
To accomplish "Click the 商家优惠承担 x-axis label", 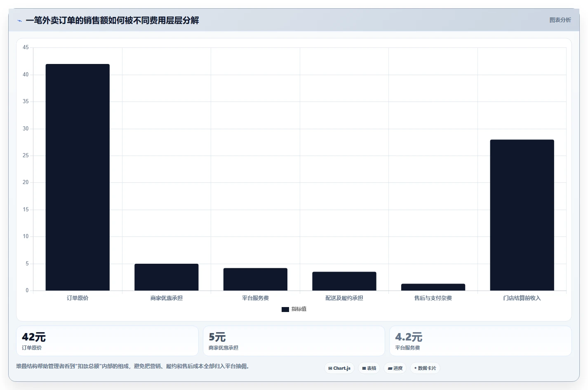I will point(167,298).
